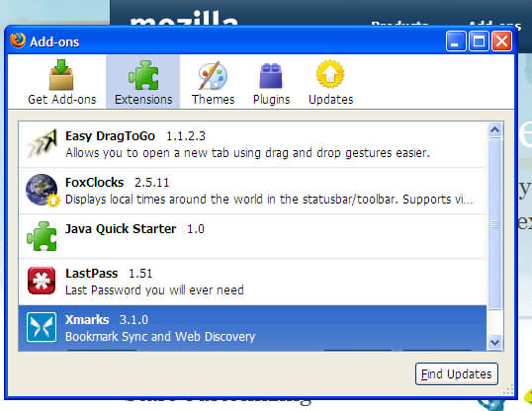The width and height of the screenshot is (532, 411).
Task: Click 'Last Password you will ever need' text
Action: tap(154, 290)
